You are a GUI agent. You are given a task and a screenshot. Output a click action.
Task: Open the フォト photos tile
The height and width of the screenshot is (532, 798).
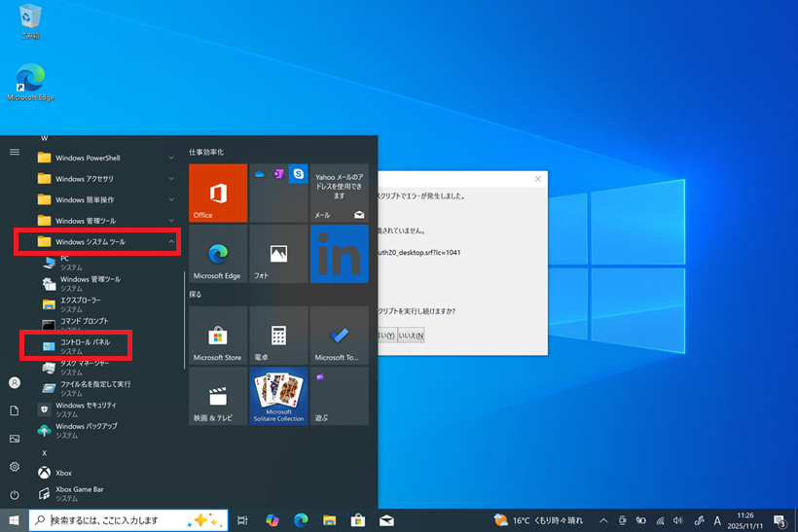pyautogui.click(x=278, y=254)
